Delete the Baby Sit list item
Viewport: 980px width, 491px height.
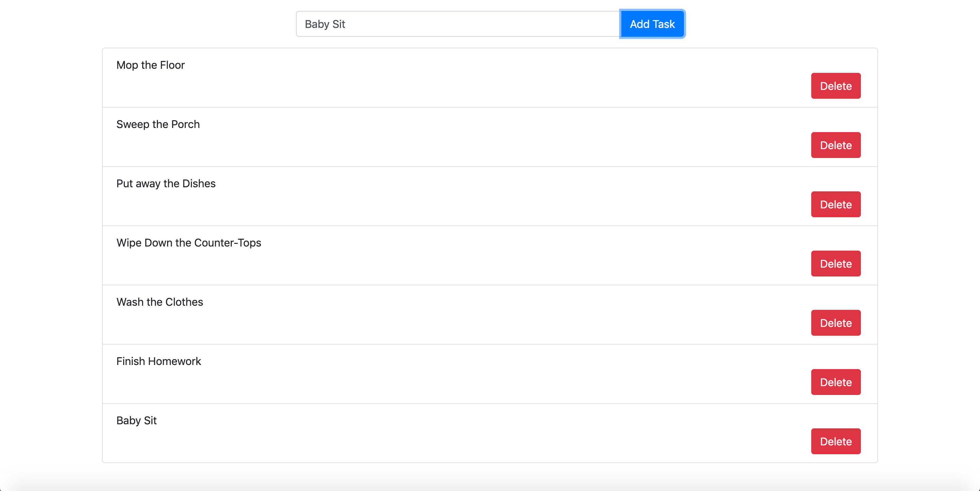point(835,442)
